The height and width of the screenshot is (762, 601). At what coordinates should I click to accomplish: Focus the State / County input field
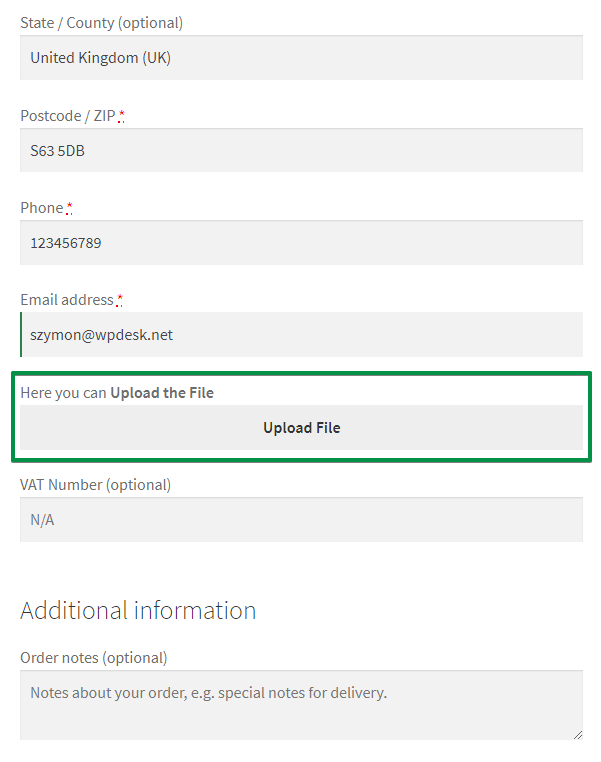pos(301,57)
